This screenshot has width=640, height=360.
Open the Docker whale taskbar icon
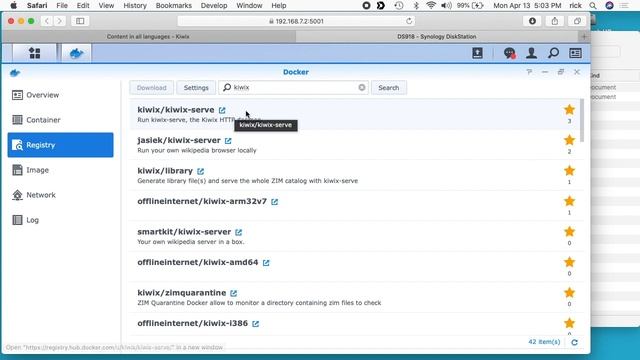point(76,53)
